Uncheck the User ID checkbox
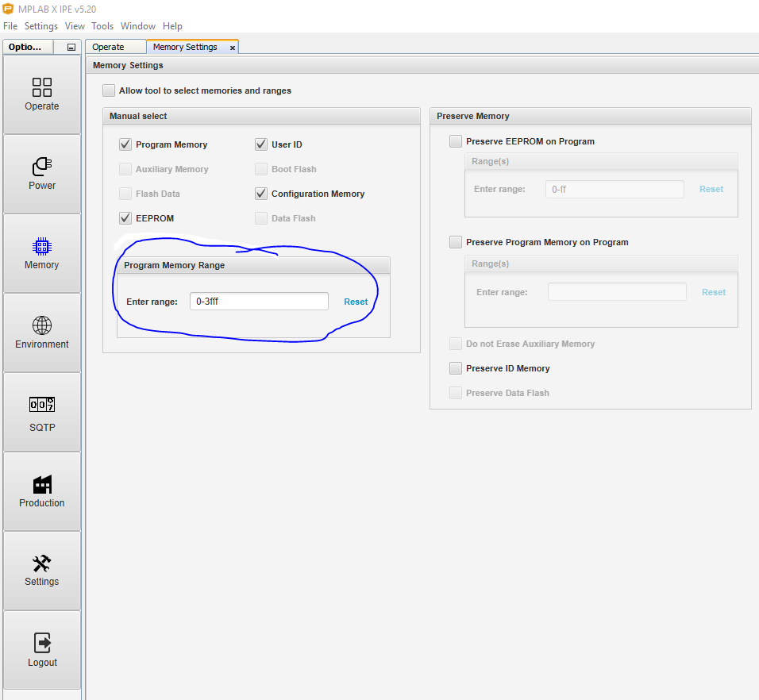759x700 pixels. (x=261, y=144)
